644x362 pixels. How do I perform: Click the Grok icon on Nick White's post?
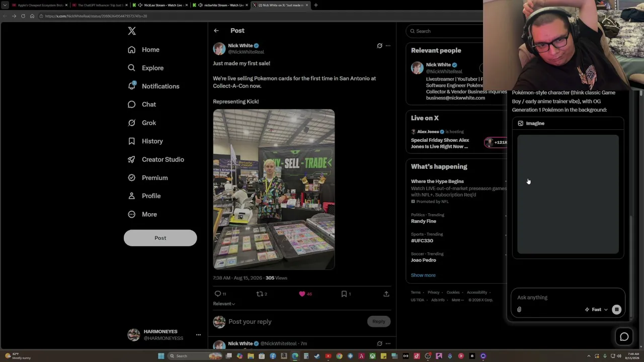coord(380,46)
